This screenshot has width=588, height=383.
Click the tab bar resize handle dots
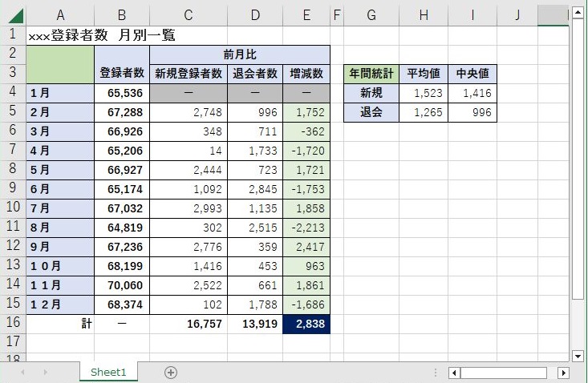point(435,373)
